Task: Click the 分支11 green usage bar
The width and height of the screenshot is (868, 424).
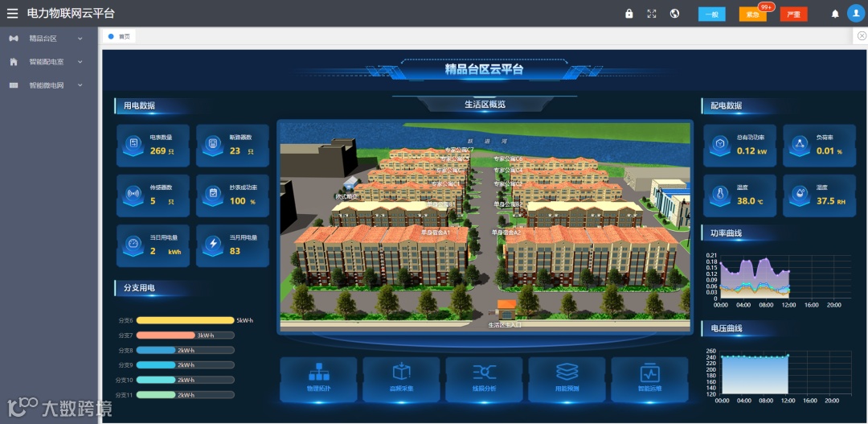Action: coord(156,395)
